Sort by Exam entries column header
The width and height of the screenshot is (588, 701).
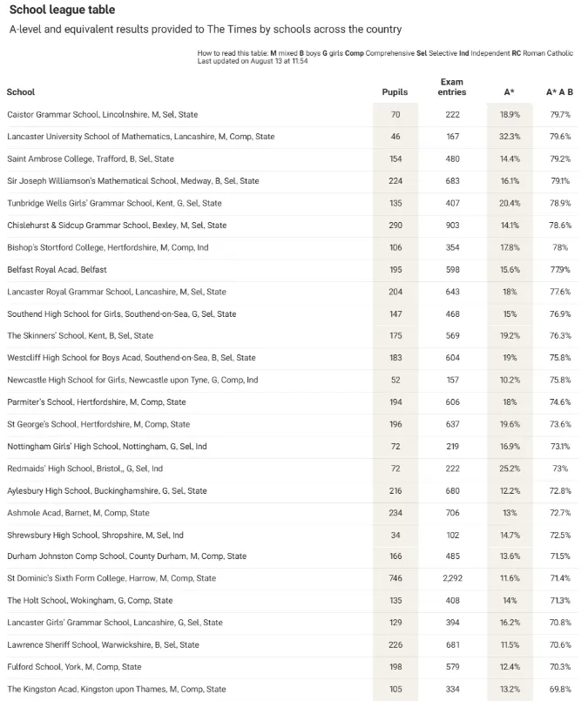tap(452, 87)
